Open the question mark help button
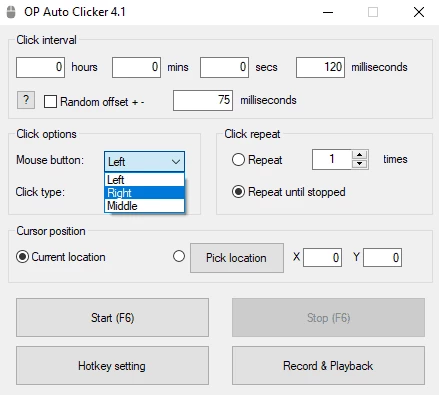Image resolution: width=439 pixels, height=395 pixels. click(x=26, y=100)
